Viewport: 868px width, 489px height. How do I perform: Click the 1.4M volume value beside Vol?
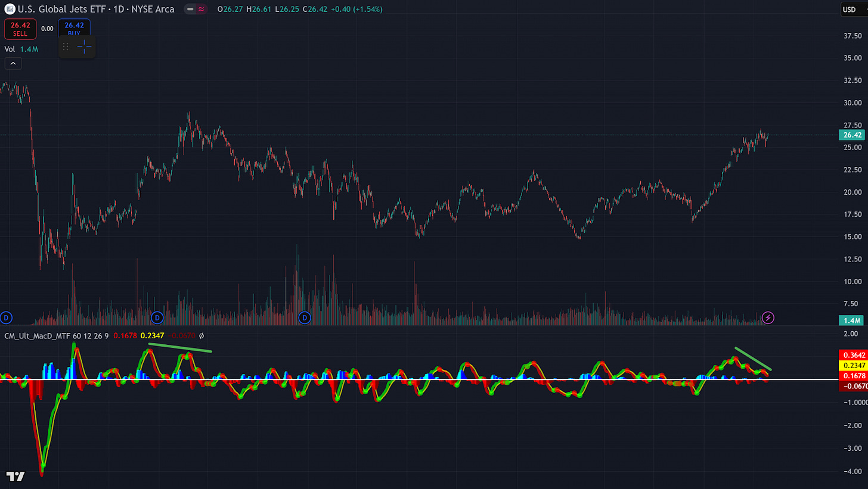28,49
